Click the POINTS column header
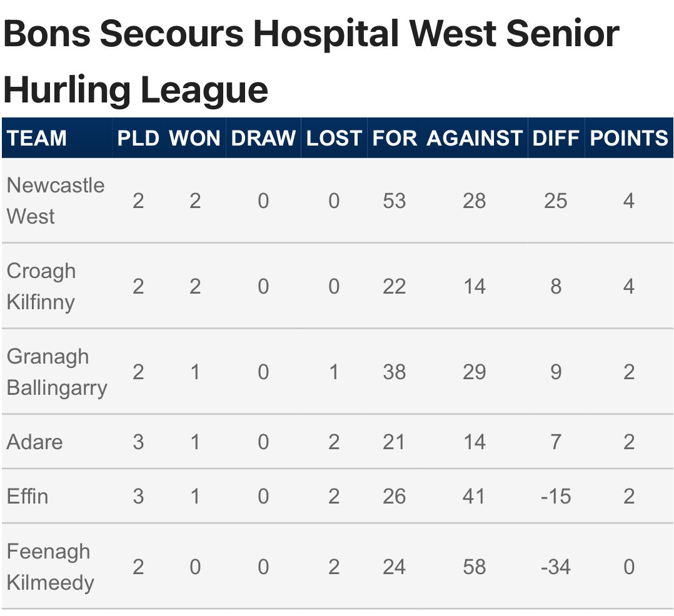 pyautogui.click(x=629, y=138)
